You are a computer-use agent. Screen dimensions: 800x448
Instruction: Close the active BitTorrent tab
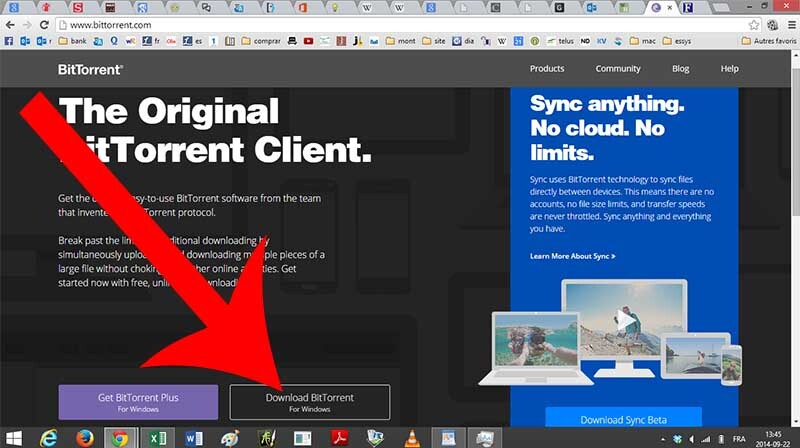click(670, 8)
